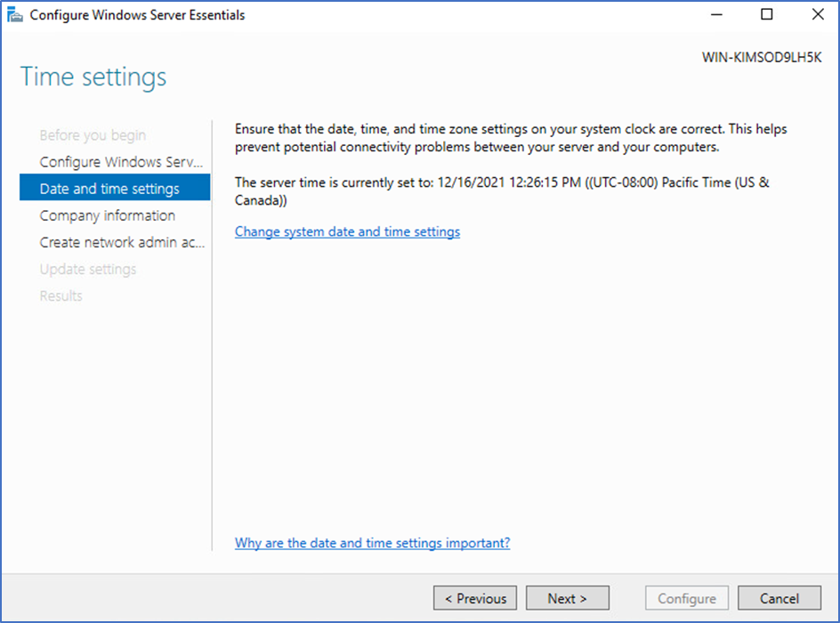Select 'Company information' step
This screenshot has height=623, width=840.
(107, 215)
